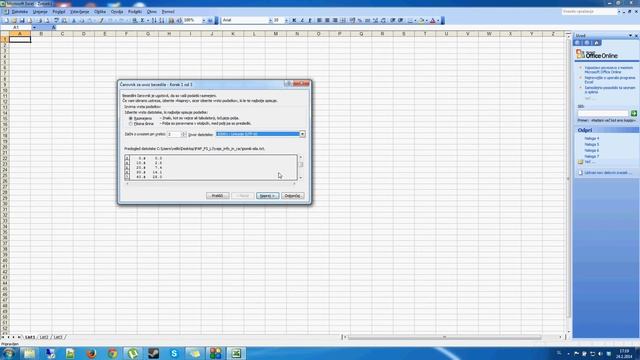
Task: Switch to the List2 sheet tab
Action: [x=44, y=337]
